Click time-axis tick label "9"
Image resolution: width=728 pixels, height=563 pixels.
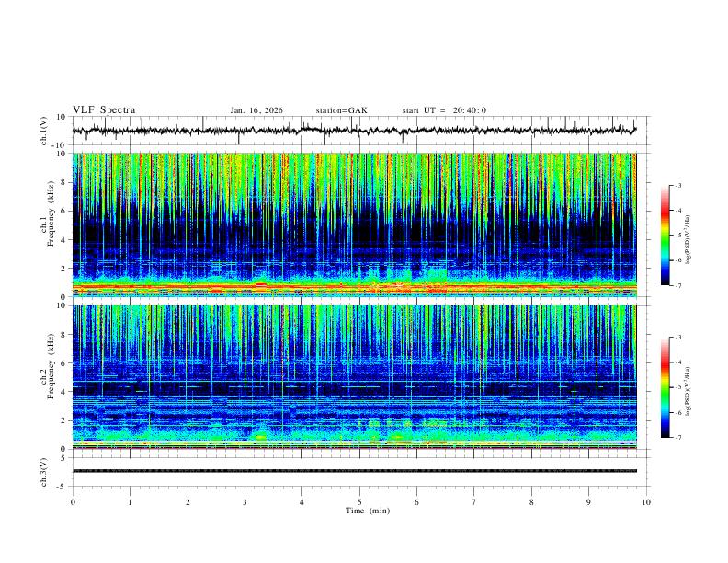588,502
